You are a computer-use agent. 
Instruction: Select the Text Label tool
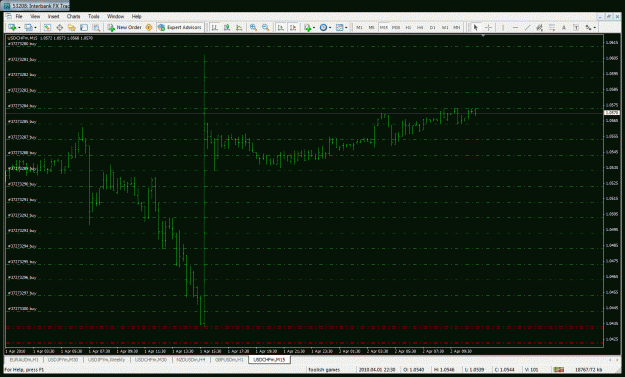point(576,27)
